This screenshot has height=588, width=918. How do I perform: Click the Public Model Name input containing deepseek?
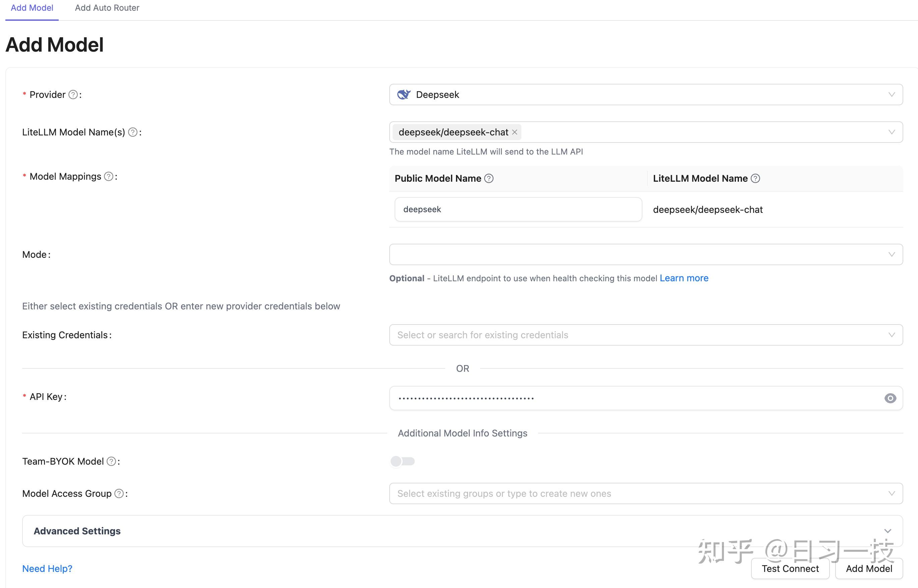[x=518, y=209]
